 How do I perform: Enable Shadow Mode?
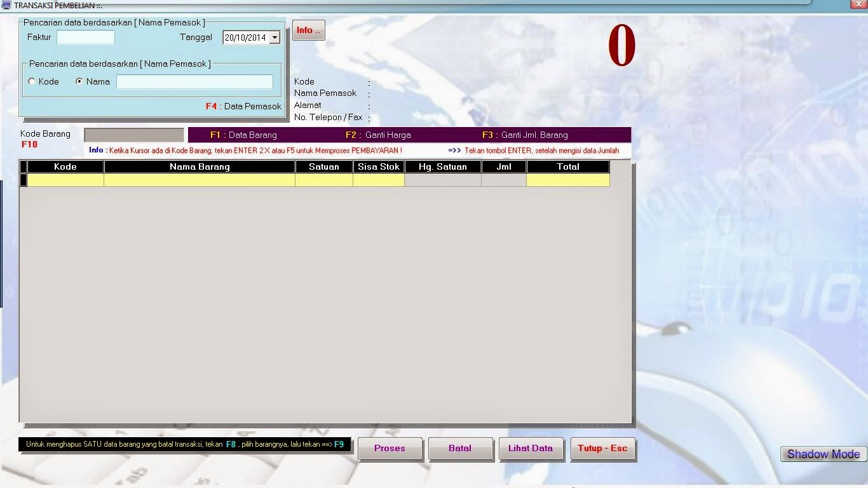pos(822,454)
